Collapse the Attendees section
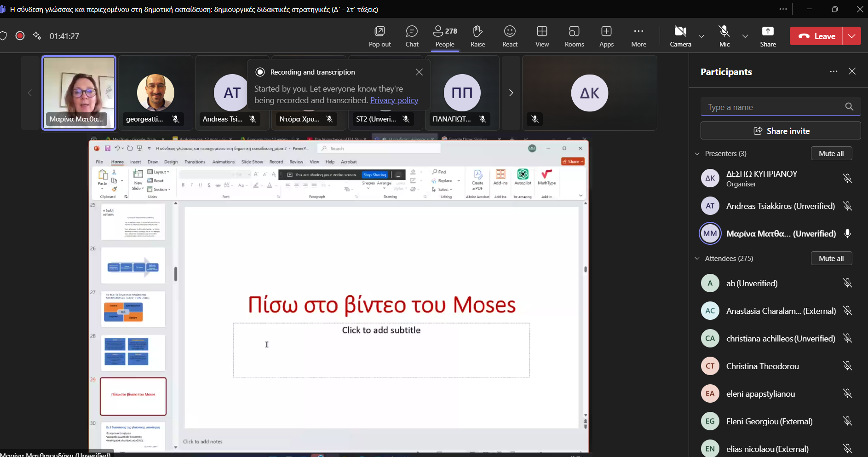Screen dimensions: 868x457 [697, 259]
